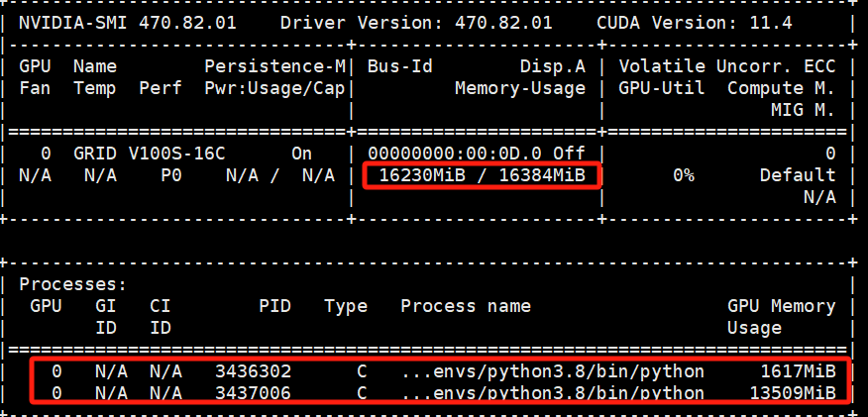Viewport: 868px width, 417px height.
Task: Click the 13509MiB memory usage value
Action: pos(792,393)
